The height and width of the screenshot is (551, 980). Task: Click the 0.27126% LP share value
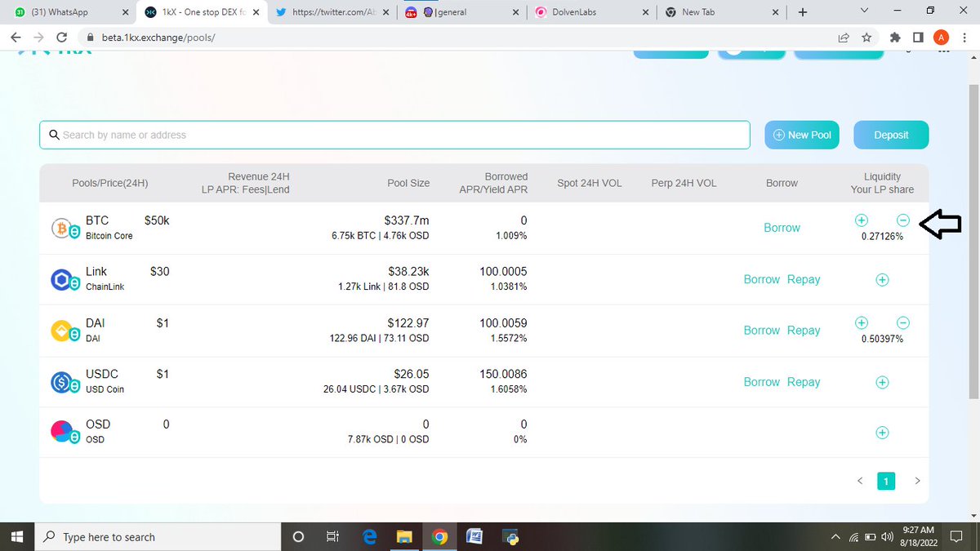click(x=882, y=236)
